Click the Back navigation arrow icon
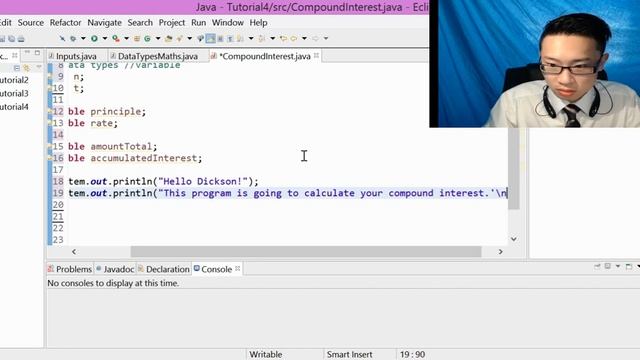 (293, 38)
